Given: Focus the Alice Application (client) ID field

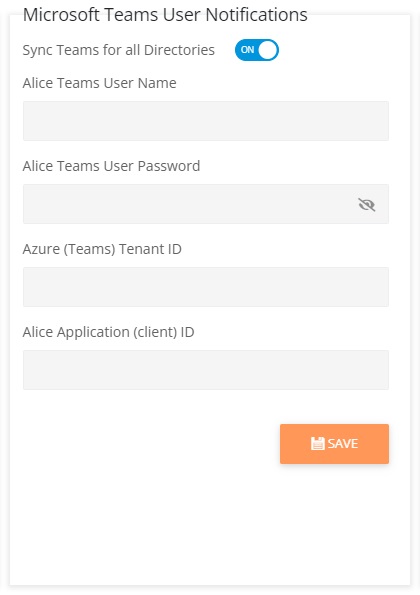Looking at the screenshot, I should [x=206, y=370].
